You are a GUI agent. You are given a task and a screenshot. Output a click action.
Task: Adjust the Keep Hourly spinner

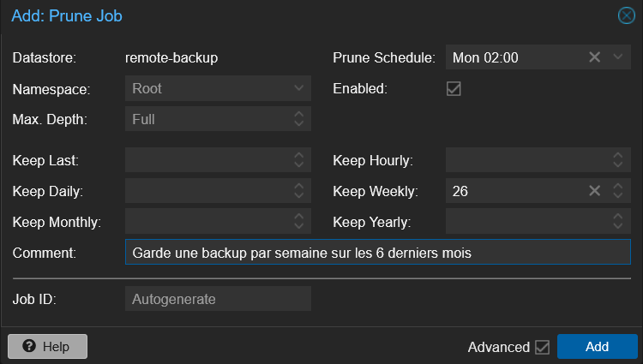(619, 160)
